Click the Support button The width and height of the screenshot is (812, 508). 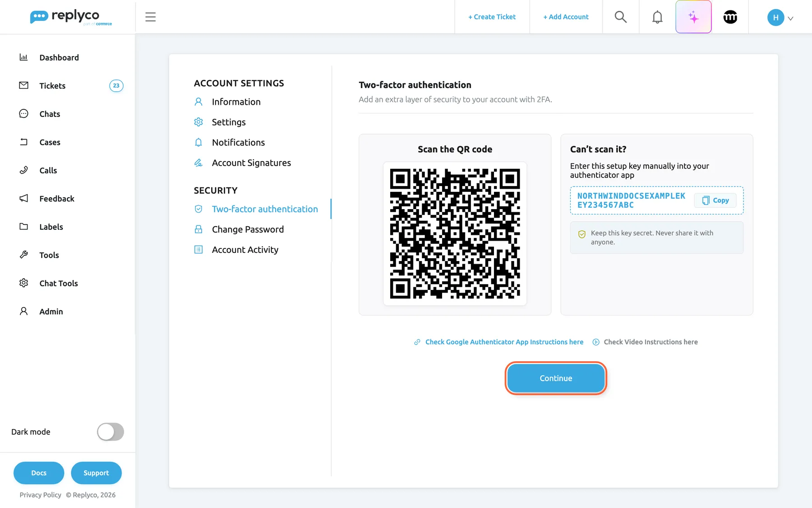96,473
